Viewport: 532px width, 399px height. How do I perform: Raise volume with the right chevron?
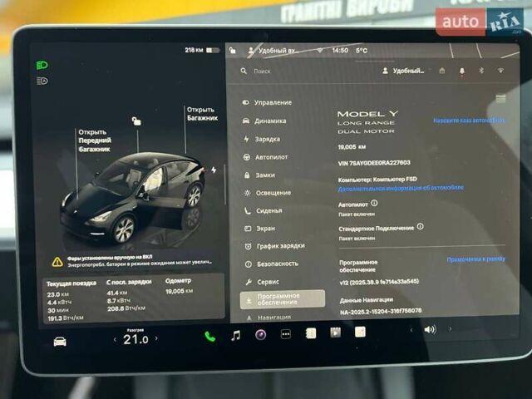(x=450, y=329)
